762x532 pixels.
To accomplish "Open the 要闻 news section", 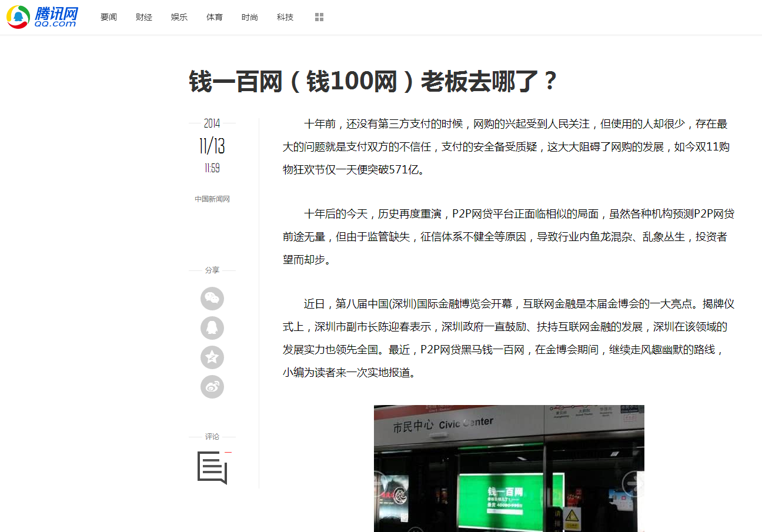I will pyautogui.click(x=109, y=17).
